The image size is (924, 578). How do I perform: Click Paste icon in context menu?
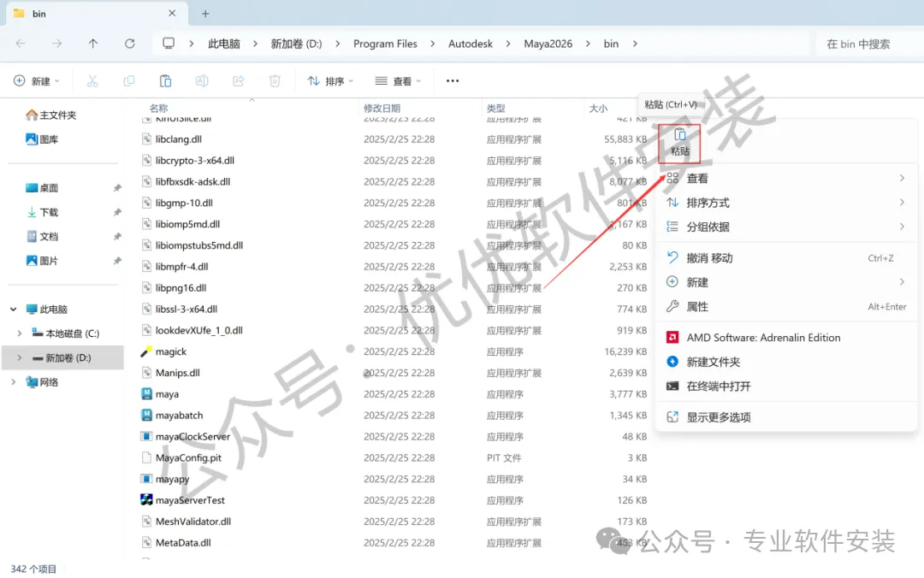(x=679, y=143)
